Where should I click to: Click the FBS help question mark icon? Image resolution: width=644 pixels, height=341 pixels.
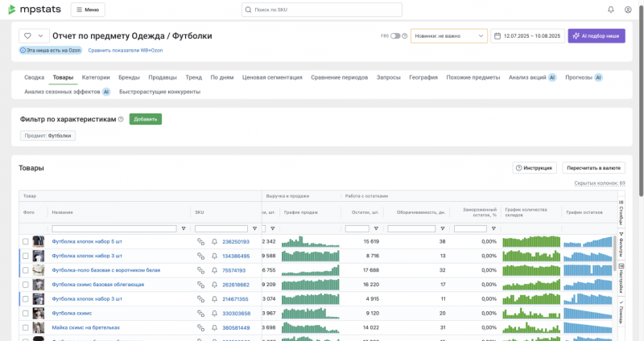point(404,36)
